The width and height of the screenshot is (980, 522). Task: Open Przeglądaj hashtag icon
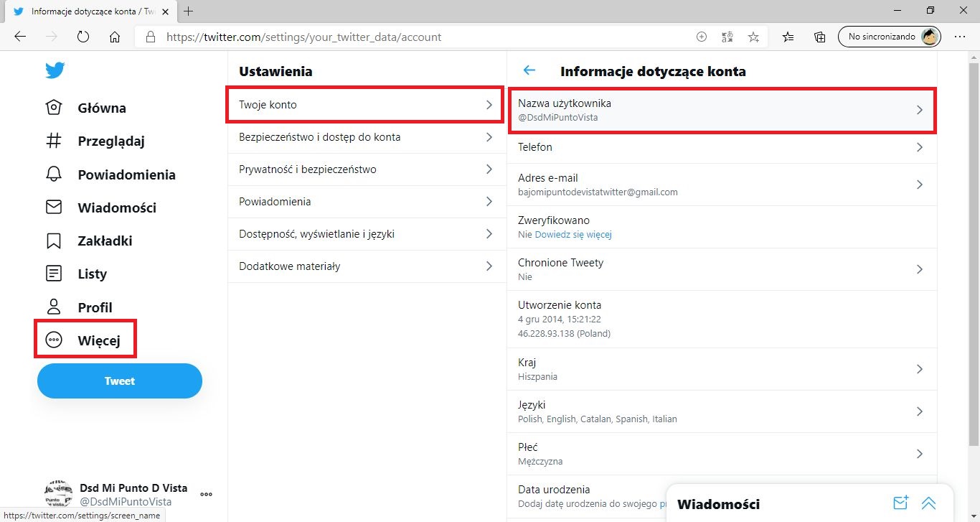(x=54, y=141)
